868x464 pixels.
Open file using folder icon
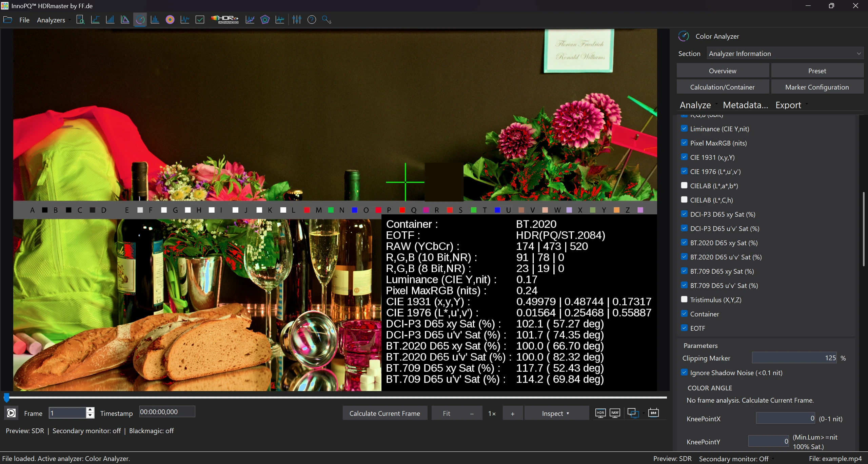[x=7, y=20]
